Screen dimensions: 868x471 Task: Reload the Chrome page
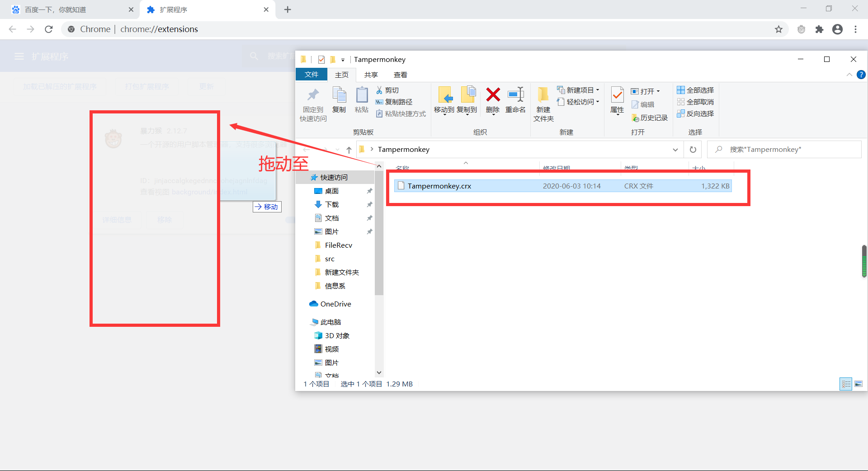click(x=49, y=29)
